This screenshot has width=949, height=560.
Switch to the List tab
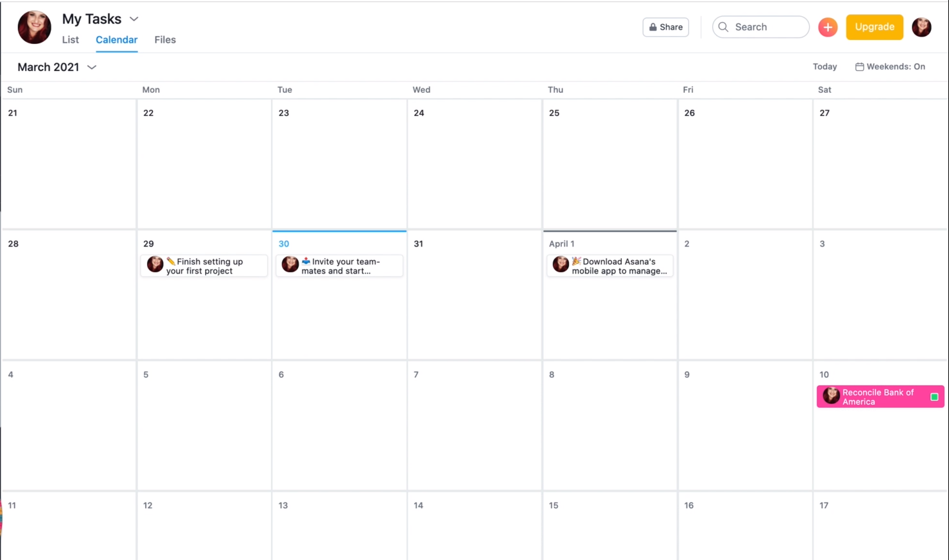[70, 39]
